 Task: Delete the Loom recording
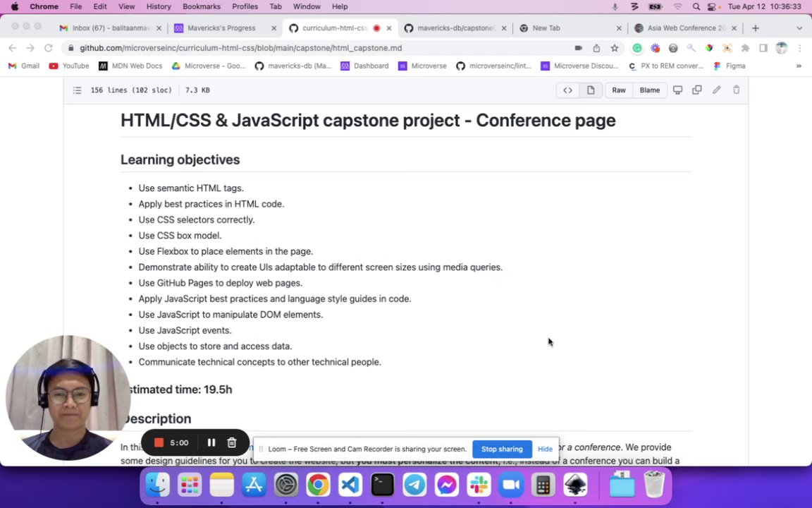231,442
